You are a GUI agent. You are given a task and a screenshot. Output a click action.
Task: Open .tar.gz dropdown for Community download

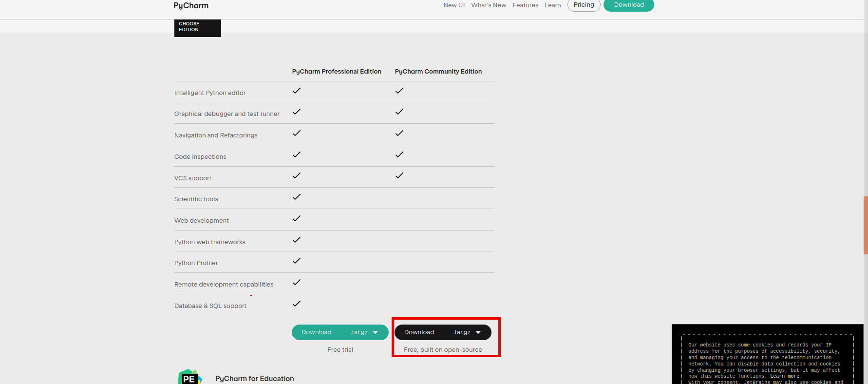click(467, 332)
